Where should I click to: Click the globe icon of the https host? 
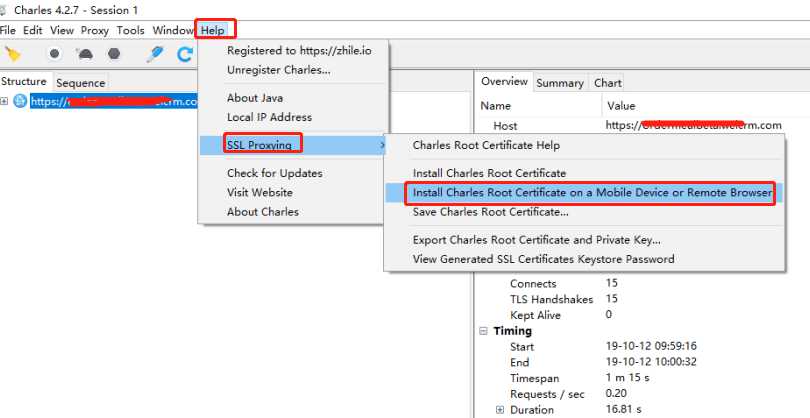pos(20,101)
